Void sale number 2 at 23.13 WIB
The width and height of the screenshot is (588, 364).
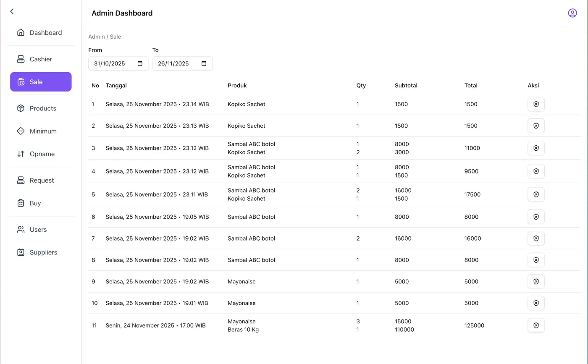click(x=536, y=126)
